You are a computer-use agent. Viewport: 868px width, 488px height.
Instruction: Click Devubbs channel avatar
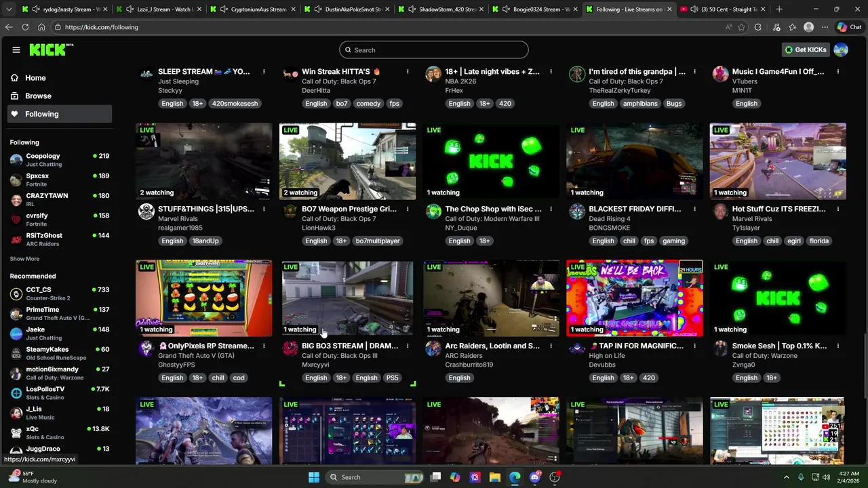(x=577, y=348)
